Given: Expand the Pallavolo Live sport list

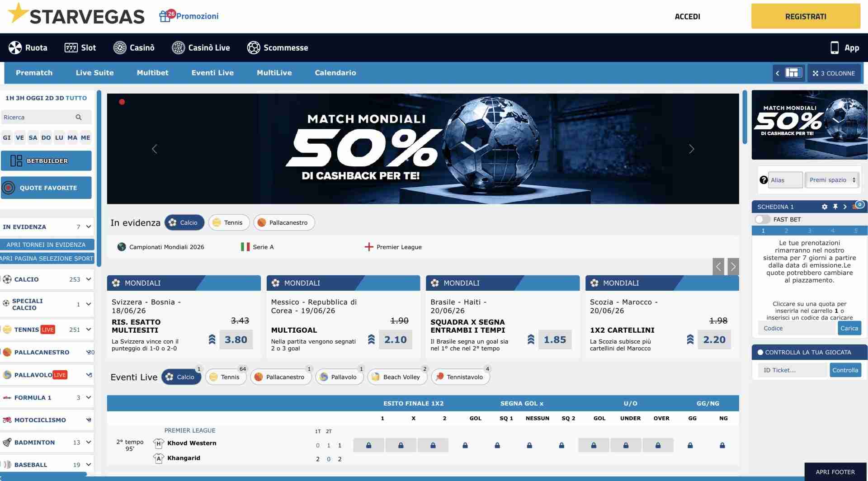Looking at the screenshot, I should pos(89,375).
